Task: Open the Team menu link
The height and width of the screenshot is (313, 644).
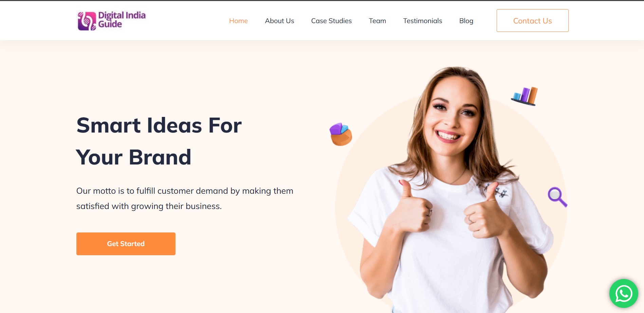Action: 378,21
